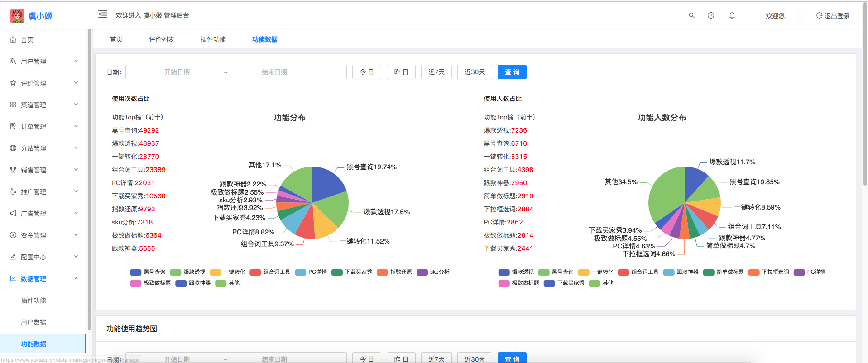This screenshot has height=363, width=868.
Task: Collapse the 数据管理 submenu arrow
Action: (x=76, y=278)
